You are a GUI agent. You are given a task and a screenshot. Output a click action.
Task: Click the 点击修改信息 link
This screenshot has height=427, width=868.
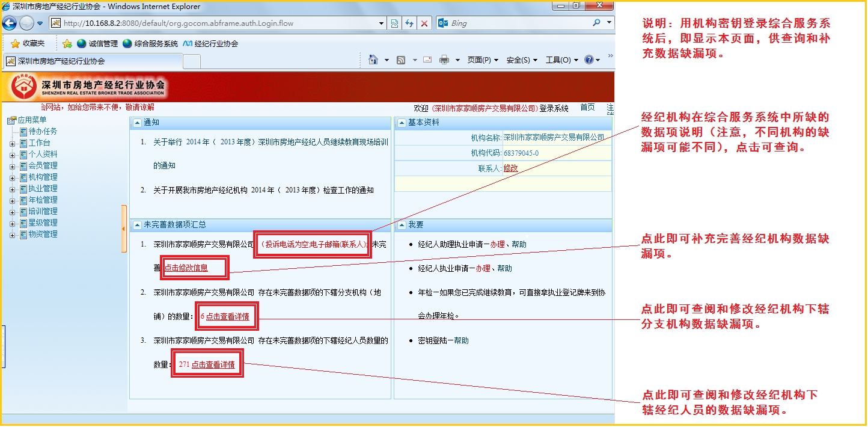click(x=186, y=268)
